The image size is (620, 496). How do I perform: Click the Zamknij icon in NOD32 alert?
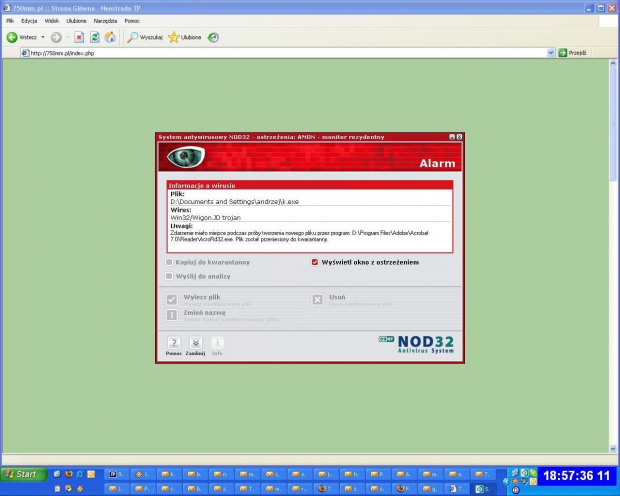click(x=195, y=342)
